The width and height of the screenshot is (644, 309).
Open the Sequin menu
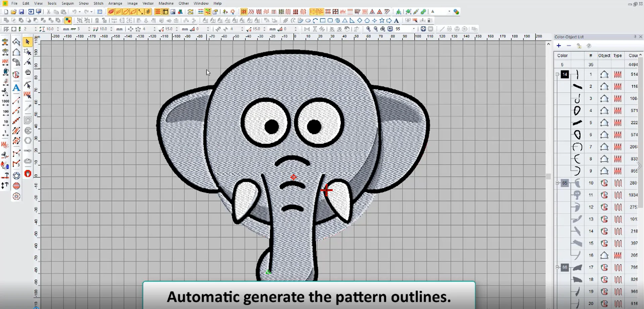pyautogui.click(x=67, y=3)
